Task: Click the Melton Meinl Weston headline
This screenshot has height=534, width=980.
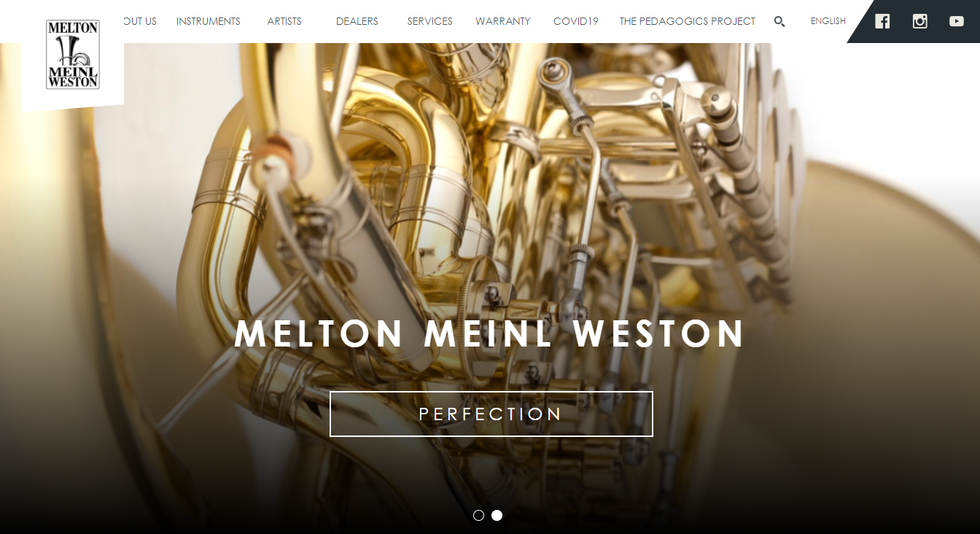Action: [x=490, y=333]
